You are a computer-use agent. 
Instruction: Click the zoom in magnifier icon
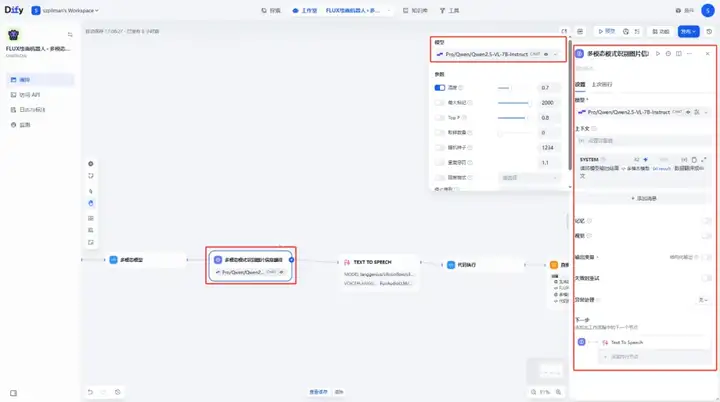(558, 392)
